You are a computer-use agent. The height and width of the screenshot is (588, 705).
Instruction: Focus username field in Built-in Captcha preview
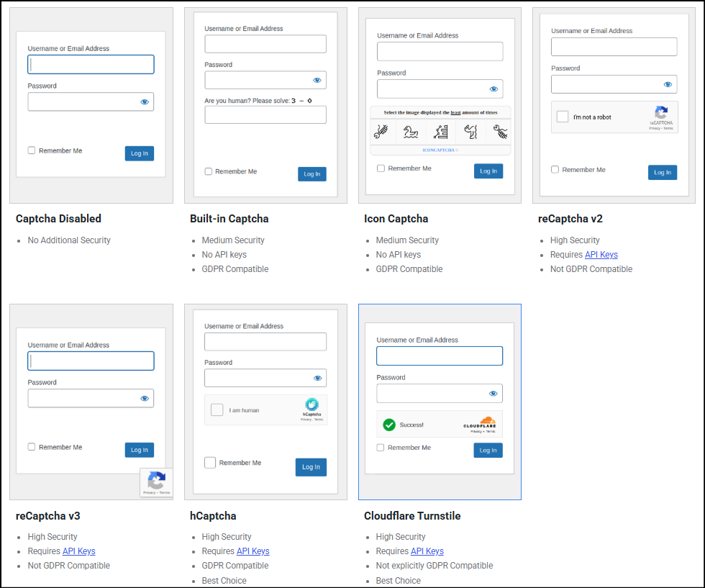tap(265, 44)
